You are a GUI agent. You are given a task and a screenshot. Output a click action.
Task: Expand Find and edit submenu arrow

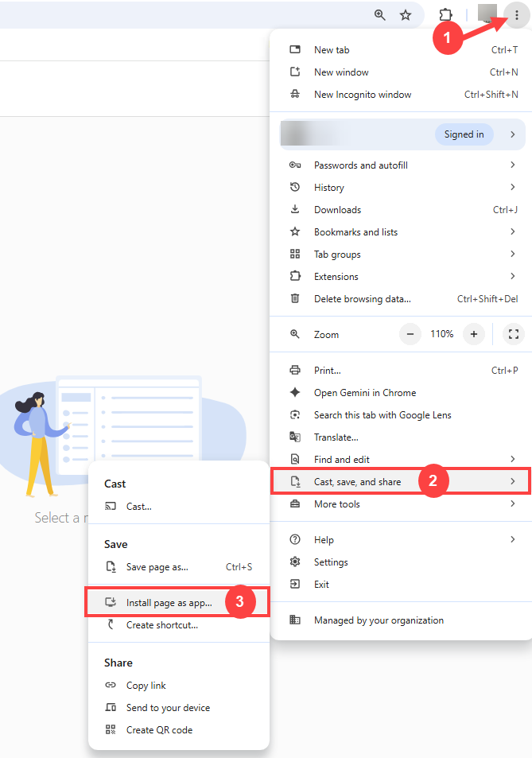coord(513,459)
